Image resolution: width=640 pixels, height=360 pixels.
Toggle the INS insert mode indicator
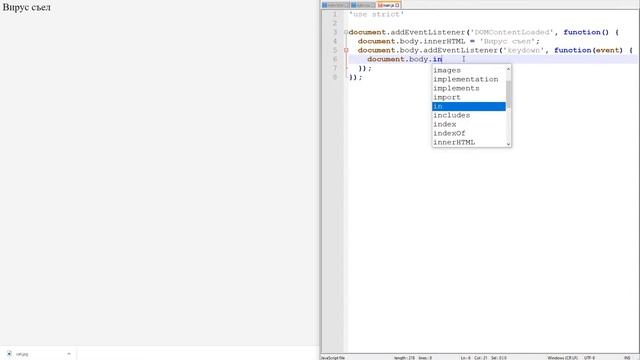627,358
